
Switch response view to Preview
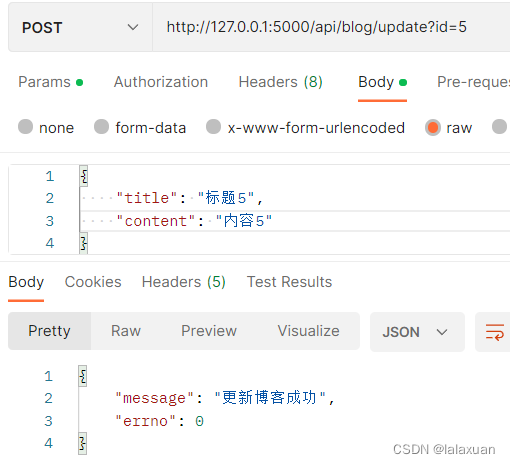point(209,331)
